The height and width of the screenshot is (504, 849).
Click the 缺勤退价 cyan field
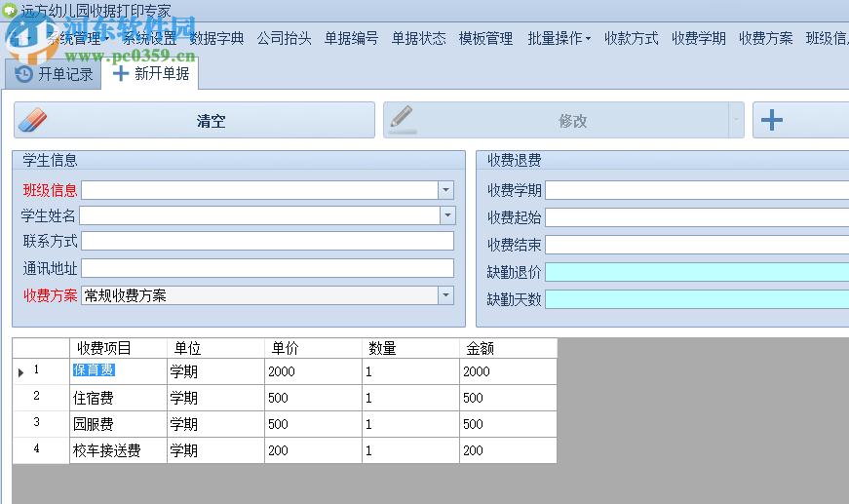pyautogui.click(x=697, y=272)
